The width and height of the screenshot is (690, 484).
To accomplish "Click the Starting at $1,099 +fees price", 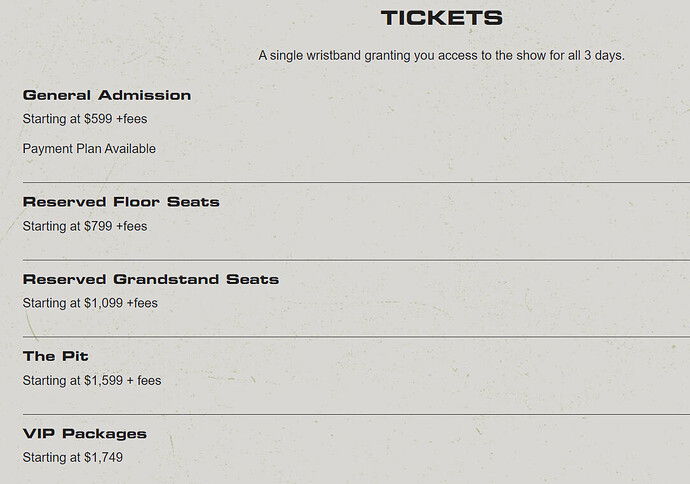I will (x=90, y=303).
